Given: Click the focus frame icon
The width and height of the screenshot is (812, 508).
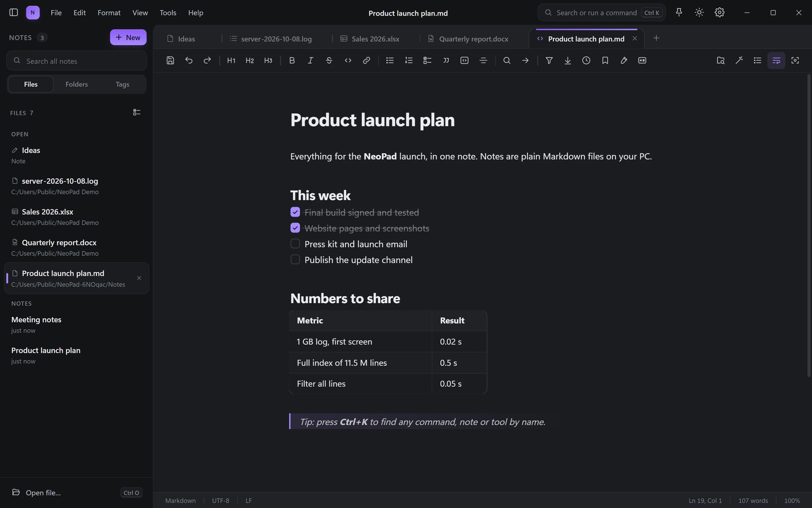Looking at the screenshot, I should [795, 60].
